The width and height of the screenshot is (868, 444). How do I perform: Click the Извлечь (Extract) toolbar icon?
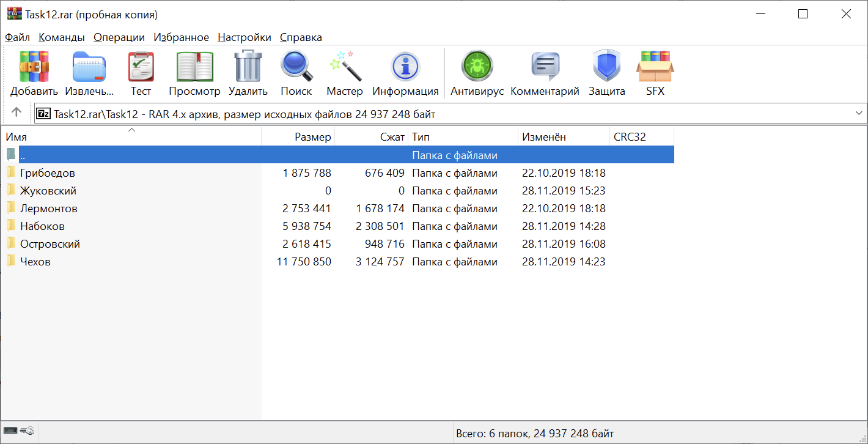pyautogui.click(x=89, y=73)
